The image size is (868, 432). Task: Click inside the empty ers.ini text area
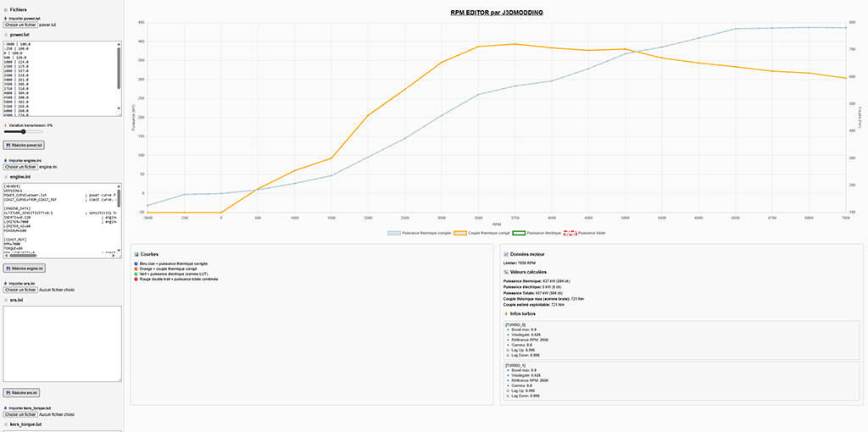[62, 344]
